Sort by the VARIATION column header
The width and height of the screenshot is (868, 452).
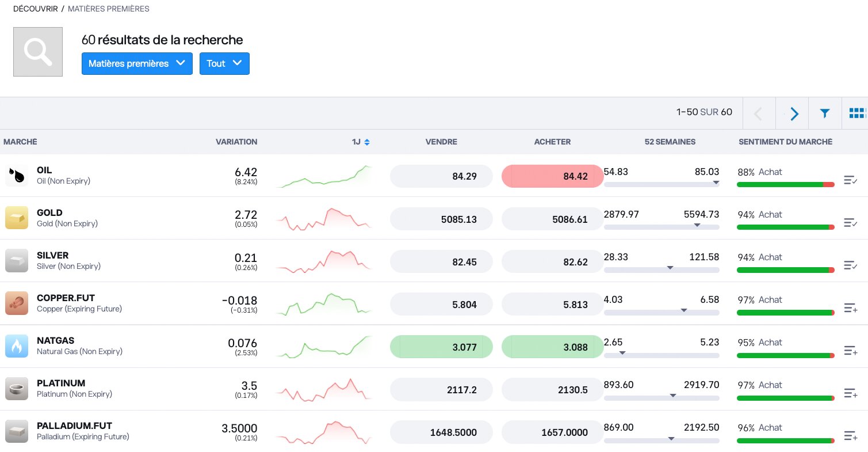click(x=236, y=142)
